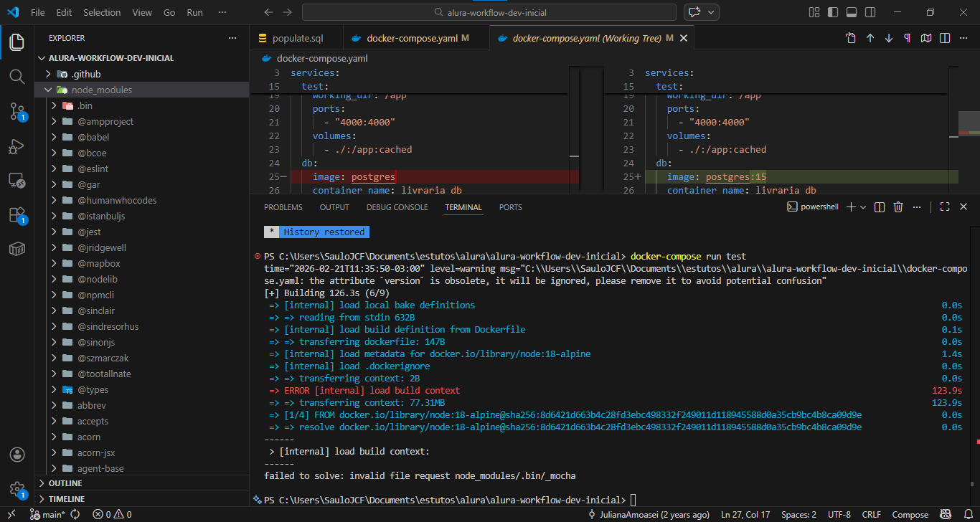Switch to the PROBLEMS panel tab

click(283, 207)
